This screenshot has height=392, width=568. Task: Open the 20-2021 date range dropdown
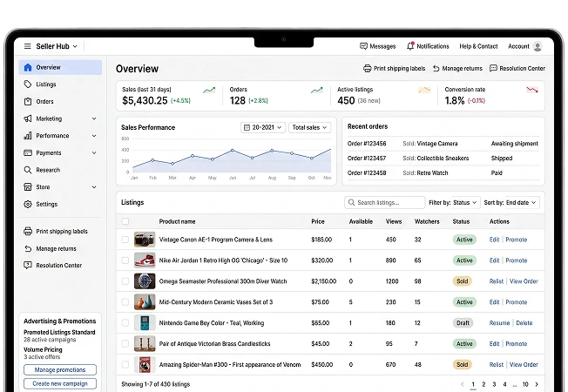click(263, 127)
